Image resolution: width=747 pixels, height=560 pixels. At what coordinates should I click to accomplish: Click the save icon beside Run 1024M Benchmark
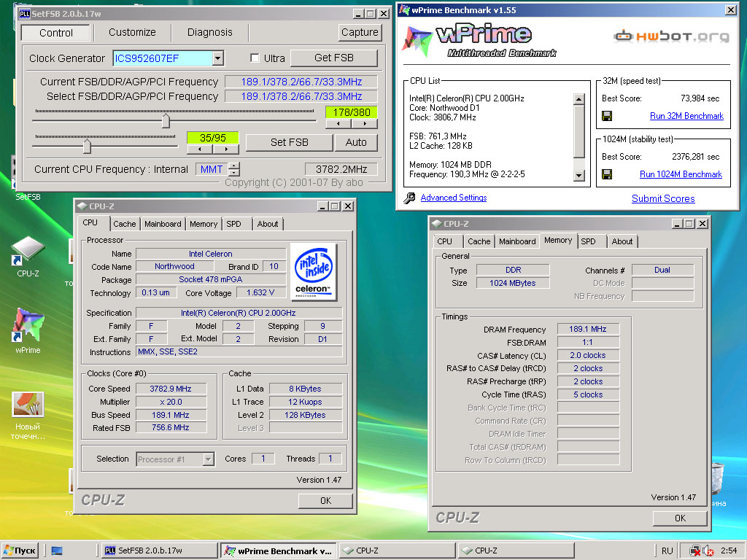coord(607,174)
